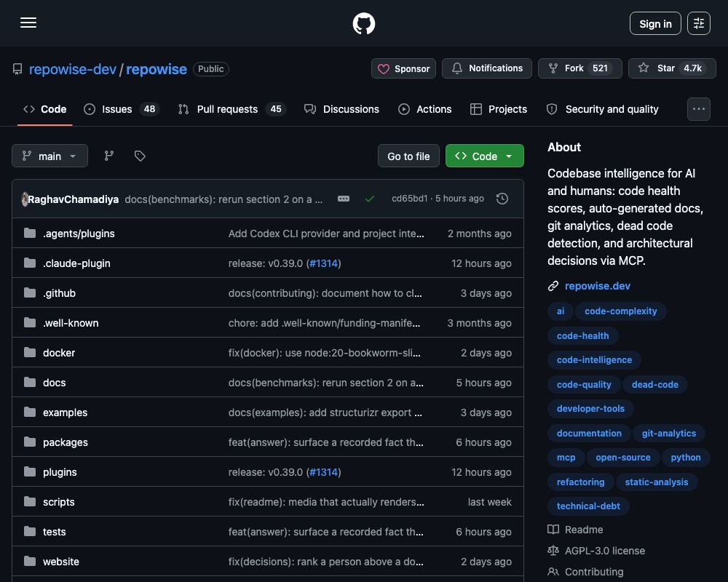Open commit cd65bd1 link

(x=409, y=199)
